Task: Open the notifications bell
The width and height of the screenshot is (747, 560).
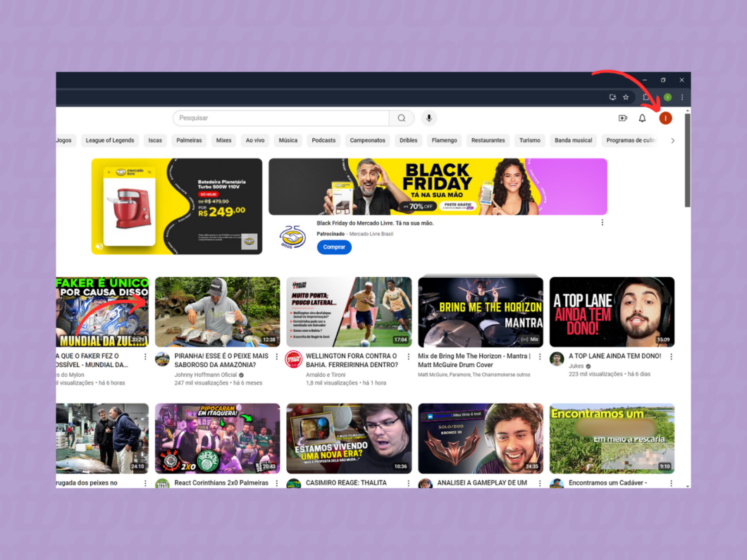Action: coord(642,118)
